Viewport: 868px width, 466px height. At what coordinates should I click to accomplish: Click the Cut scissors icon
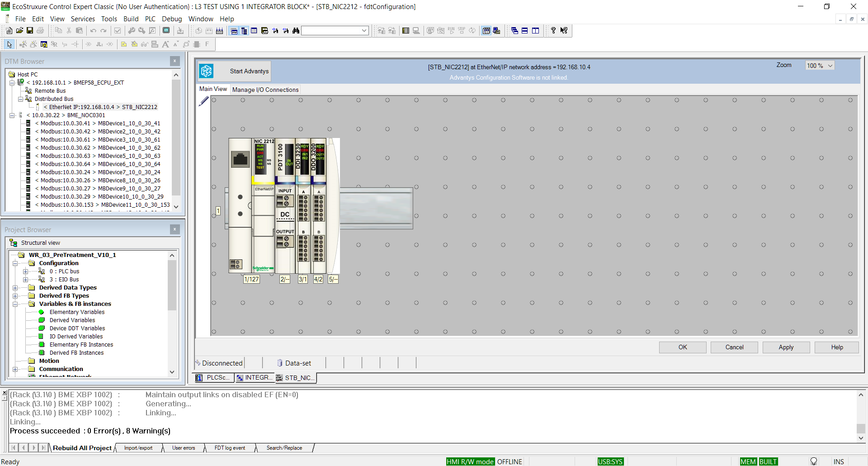pos(69,31)
